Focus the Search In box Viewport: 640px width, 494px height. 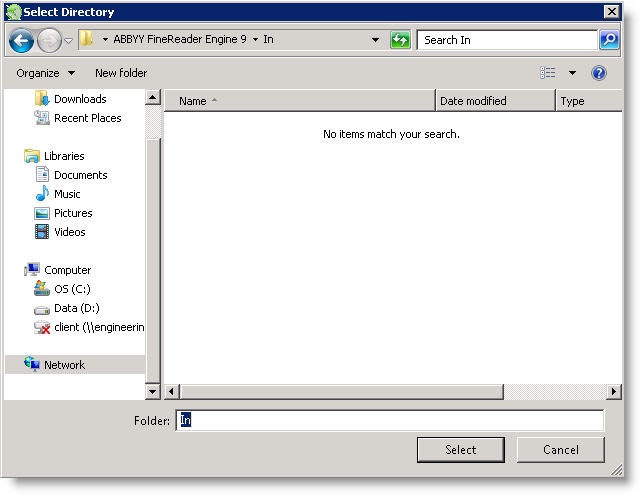click(507, 40)
